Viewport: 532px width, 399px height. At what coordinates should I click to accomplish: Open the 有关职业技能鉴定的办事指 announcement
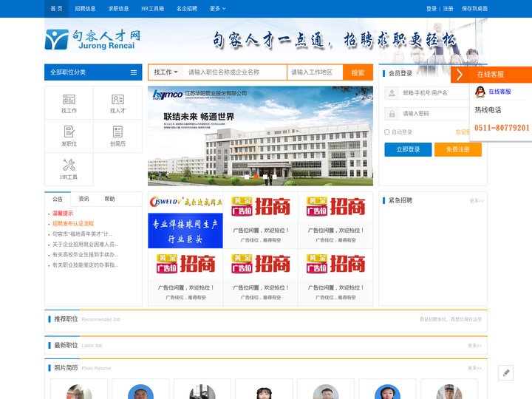[85, 265]
